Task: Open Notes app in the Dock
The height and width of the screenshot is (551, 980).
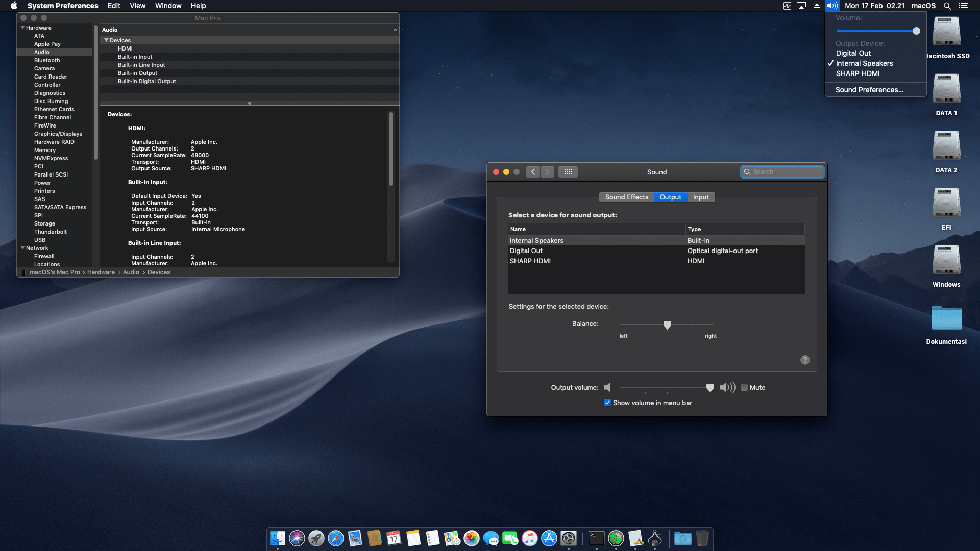Action: pyautogui.click(x=413, y=538)
